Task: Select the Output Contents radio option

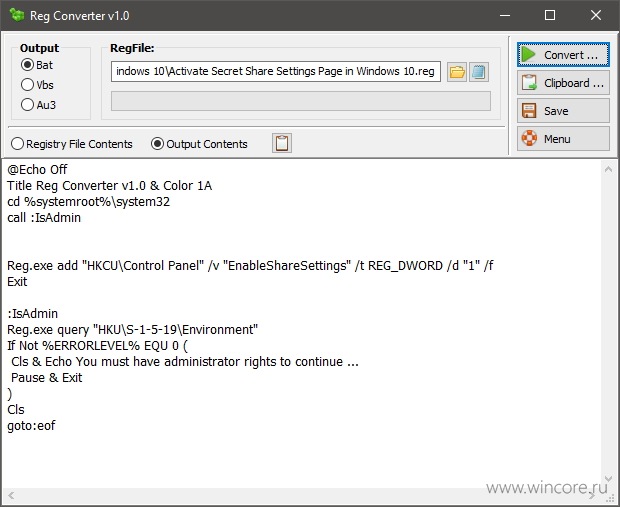Action: pyautogui.click(x=157, y=144)
